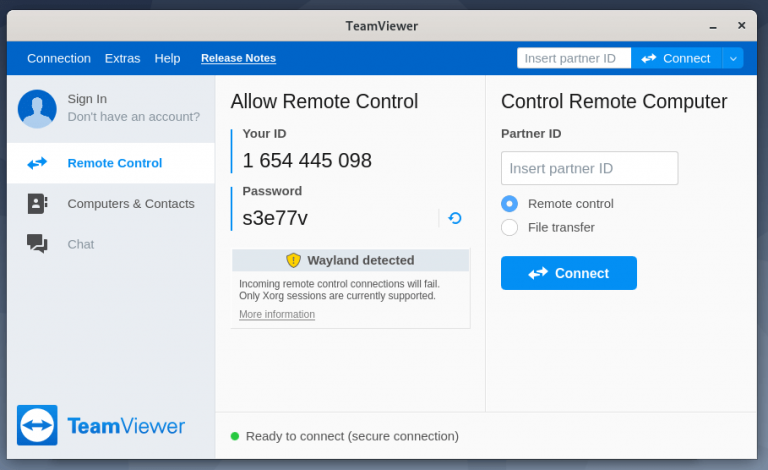
Task: Expand the Connect dropdown arrow in toolbar
Action: click(733, 58)
